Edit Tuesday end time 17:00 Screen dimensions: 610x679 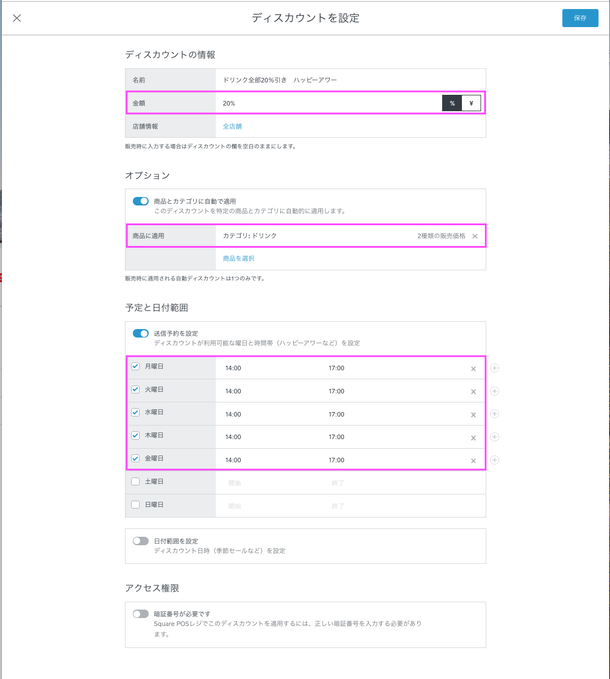point(336,391)
